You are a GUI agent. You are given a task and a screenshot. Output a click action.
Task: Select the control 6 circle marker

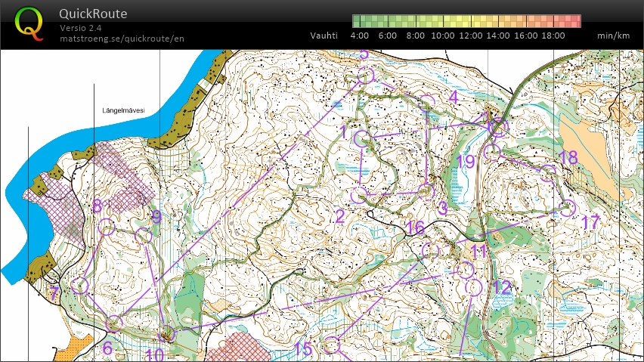coord(113,324)
